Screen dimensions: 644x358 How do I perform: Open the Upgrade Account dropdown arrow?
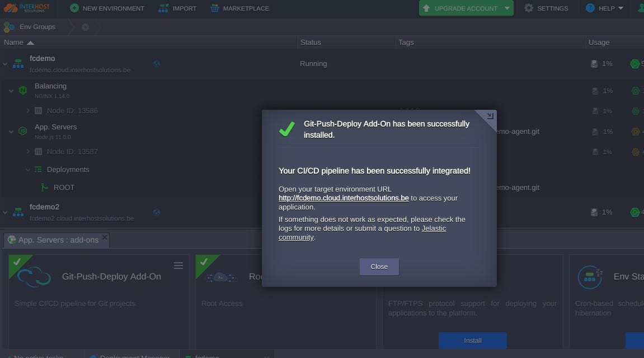point(507,8)
